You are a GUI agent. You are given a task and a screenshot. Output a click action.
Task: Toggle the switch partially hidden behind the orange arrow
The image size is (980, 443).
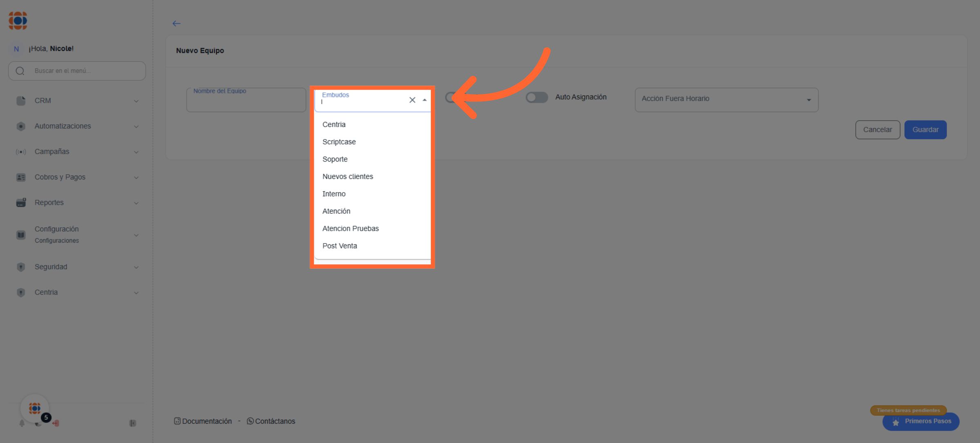coord(450,97)
